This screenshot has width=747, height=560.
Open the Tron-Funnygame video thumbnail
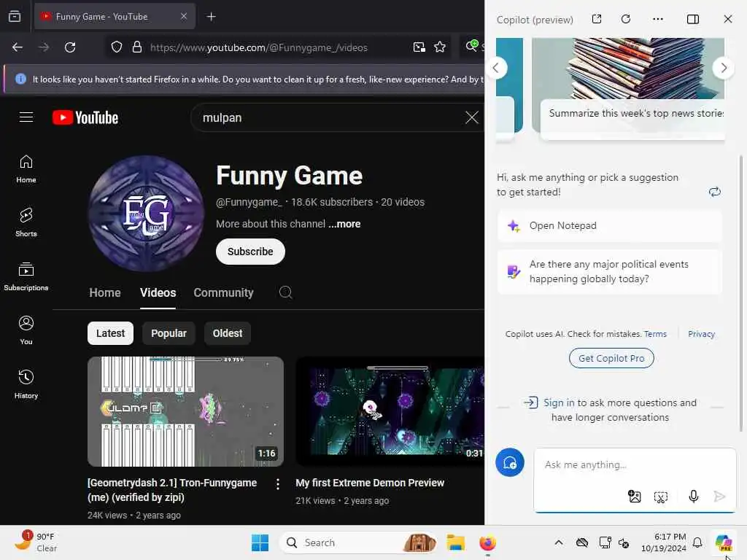click(x=186, y=411)
